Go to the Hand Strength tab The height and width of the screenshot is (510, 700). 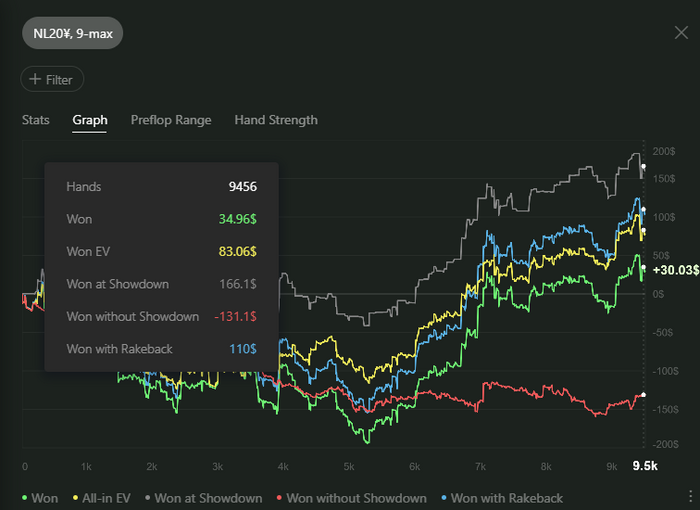(276, 120)
